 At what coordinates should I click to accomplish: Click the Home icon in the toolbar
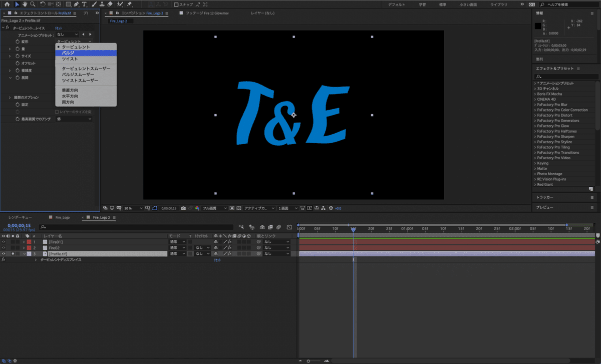pos(7,4)
